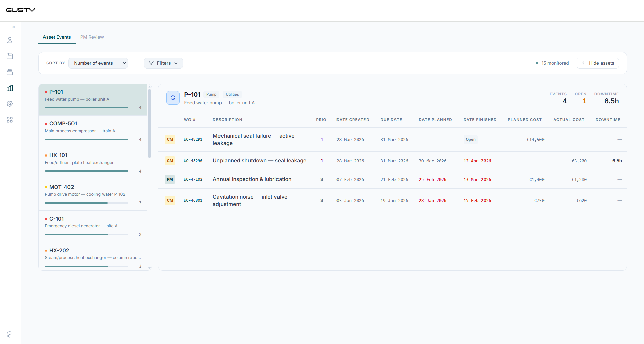Click the Gusty logo
The image size is (644, 344).
[x=21, y=10]
